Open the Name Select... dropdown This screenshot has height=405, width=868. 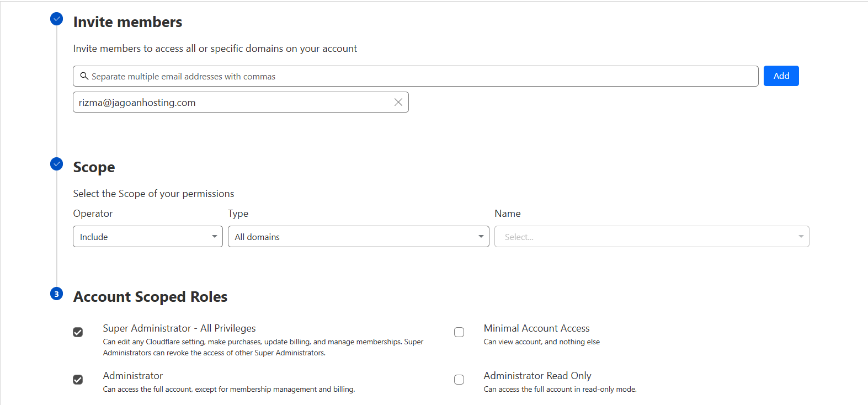(652, 237)
